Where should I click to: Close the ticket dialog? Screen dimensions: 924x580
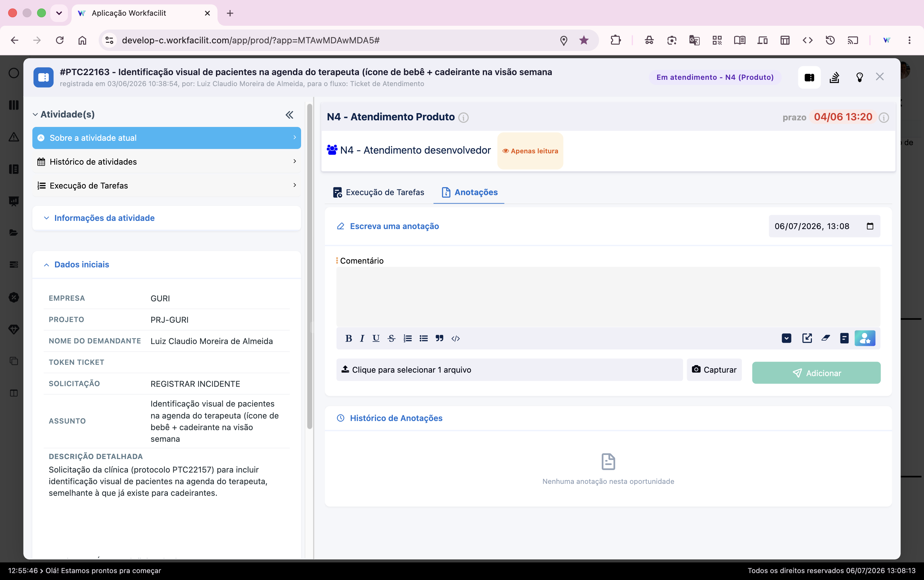pos(880,77)
